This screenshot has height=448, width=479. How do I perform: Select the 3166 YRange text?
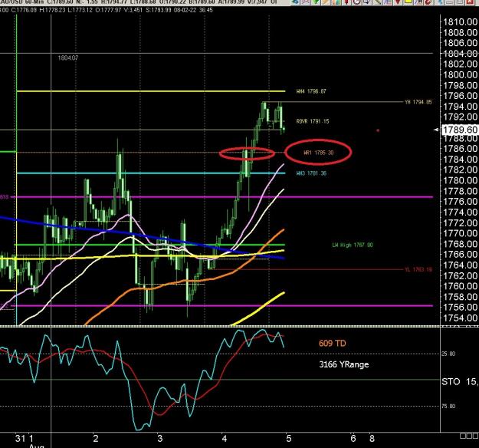344,364
